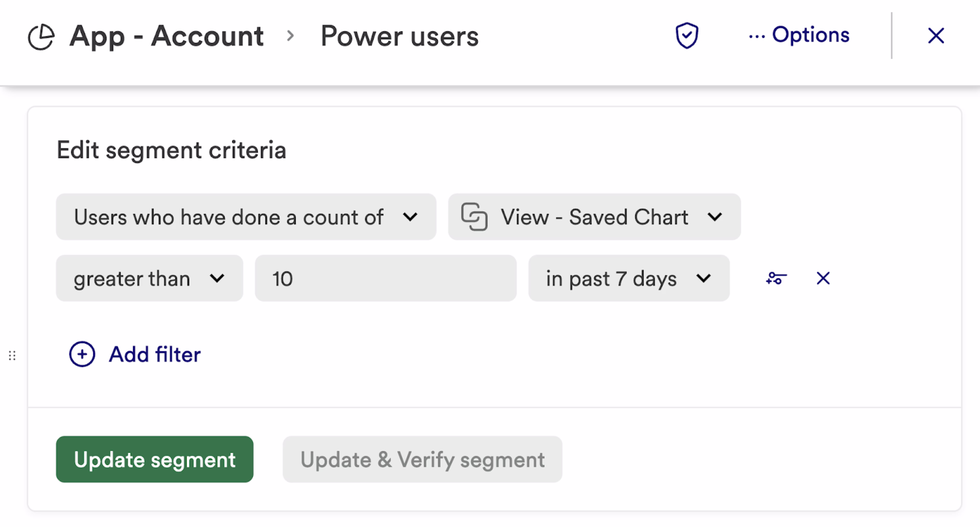Open the 'in past 7 days' dropdown

coord(629,279)
